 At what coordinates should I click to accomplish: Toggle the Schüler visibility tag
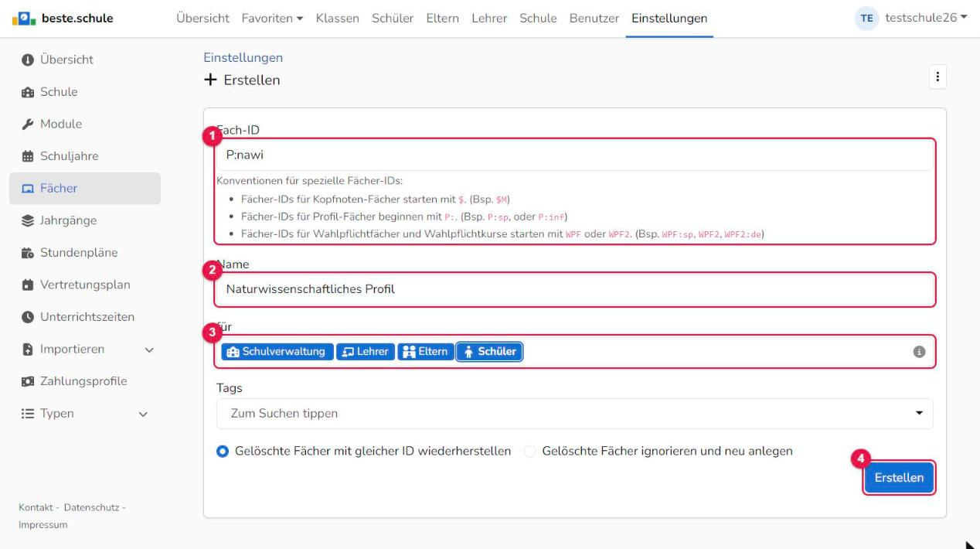click(489, 352)
